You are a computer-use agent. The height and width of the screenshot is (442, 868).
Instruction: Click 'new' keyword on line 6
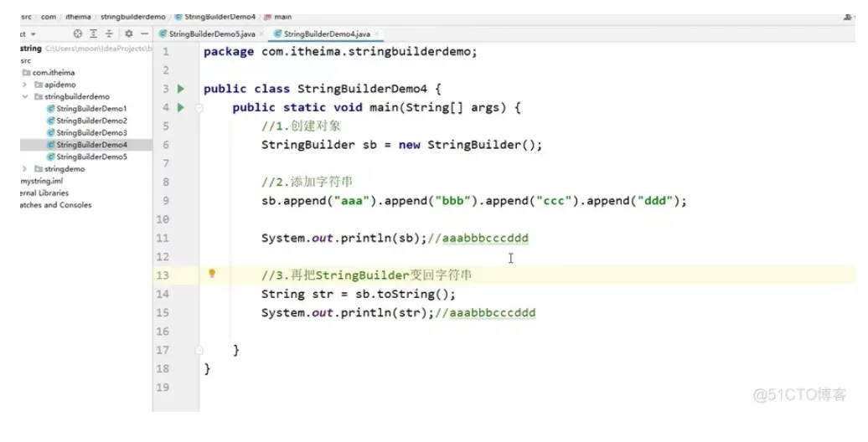pyautogui.click(x=409, y=145)
